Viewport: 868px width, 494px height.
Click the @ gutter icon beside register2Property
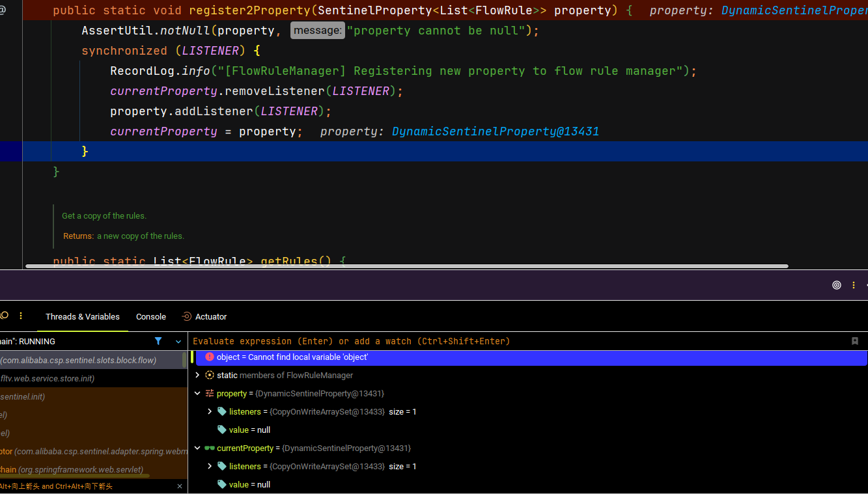tap(3, 10)
